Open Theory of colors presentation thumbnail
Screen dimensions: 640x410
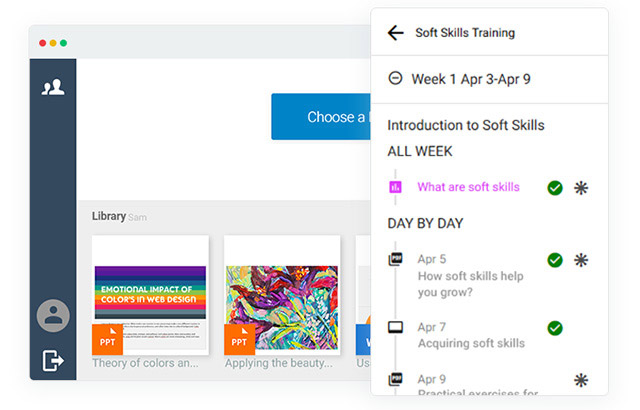pos(150,295)
